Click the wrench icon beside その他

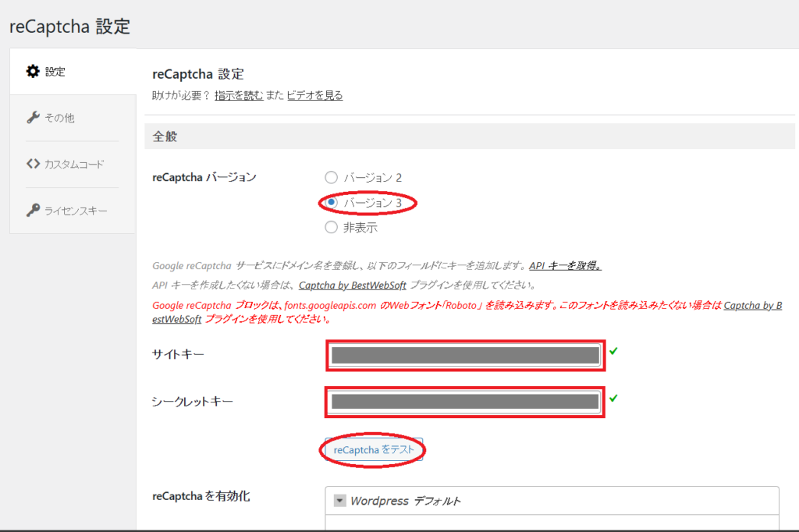[x=33, y=118]
